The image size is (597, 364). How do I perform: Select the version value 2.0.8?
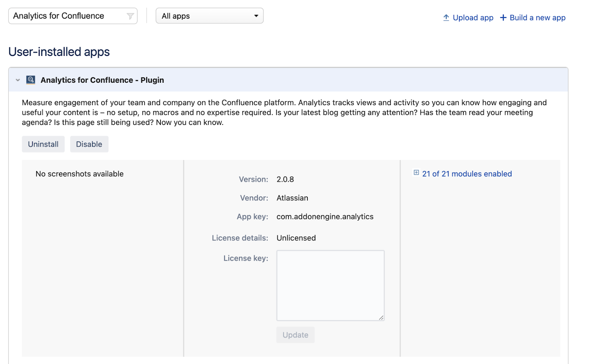pyautogui.click(x=285, y=179)
